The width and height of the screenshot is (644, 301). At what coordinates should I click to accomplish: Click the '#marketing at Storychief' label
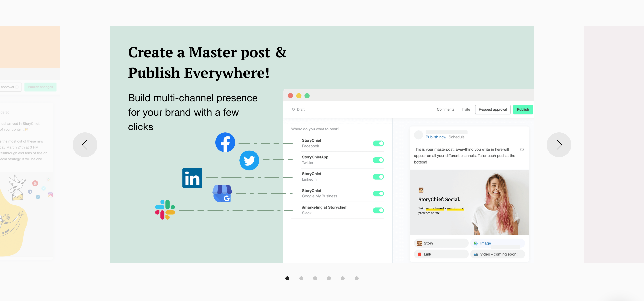324,207
